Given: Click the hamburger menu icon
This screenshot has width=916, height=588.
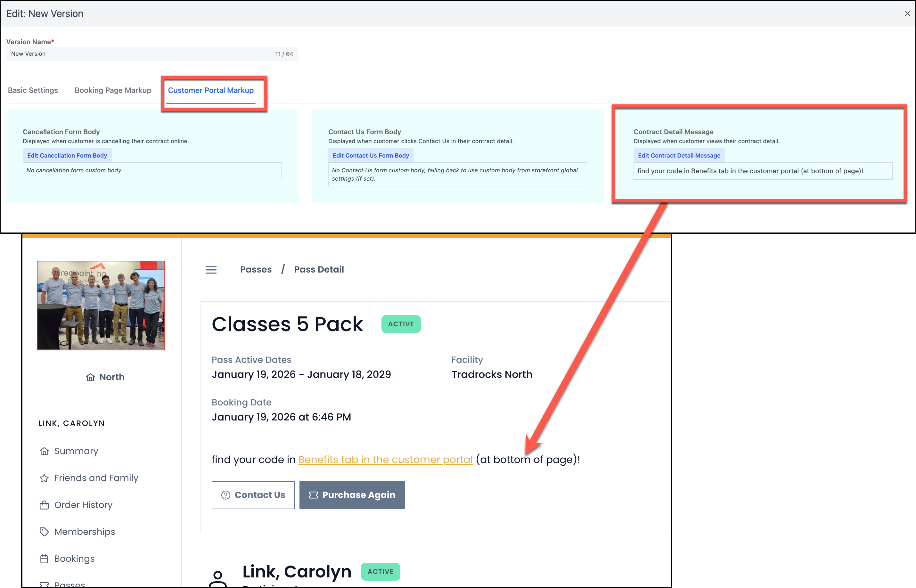Looking at the screenshot, I should (211, 270).
